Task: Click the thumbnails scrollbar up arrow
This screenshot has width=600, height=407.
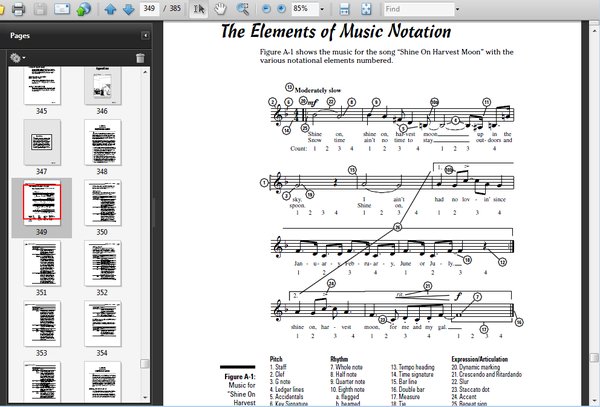Action: click(x=145, y=72)
